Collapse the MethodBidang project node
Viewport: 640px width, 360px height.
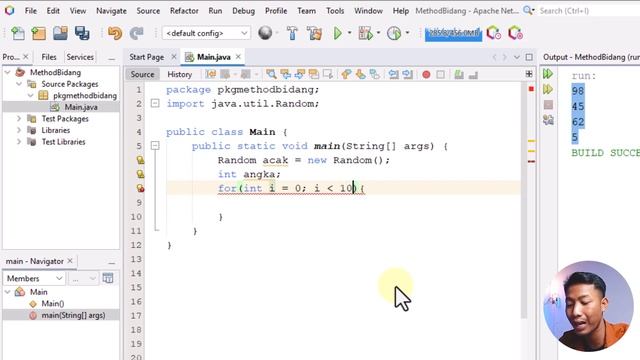coord(7,72)
